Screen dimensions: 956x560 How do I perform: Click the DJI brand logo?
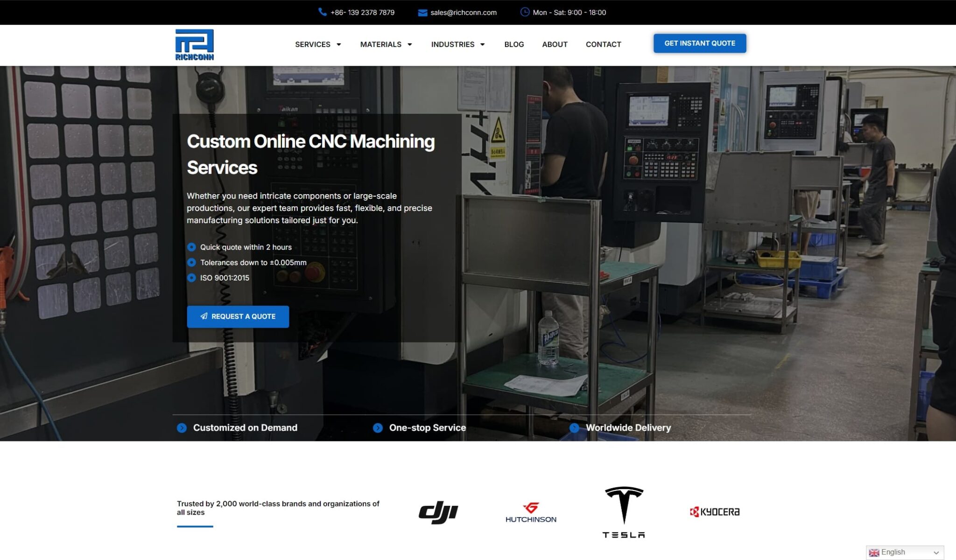pos(438,512)
